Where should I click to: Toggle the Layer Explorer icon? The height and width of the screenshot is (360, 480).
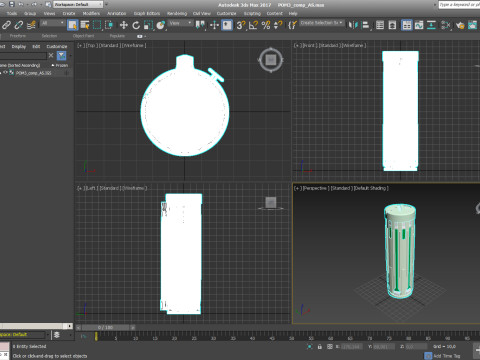pyautogui.click(x=392, y=25)
